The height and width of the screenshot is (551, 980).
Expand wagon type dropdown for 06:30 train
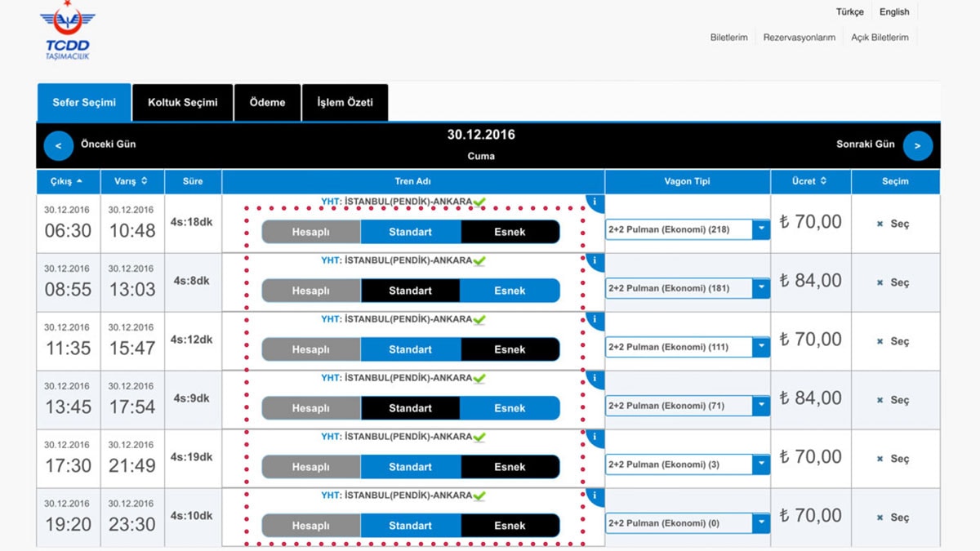pos(760,229)
